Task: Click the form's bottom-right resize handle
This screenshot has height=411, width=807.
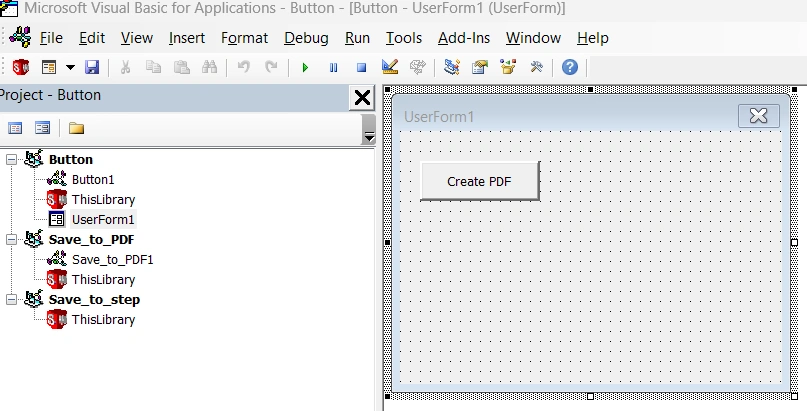Action: 794,396
